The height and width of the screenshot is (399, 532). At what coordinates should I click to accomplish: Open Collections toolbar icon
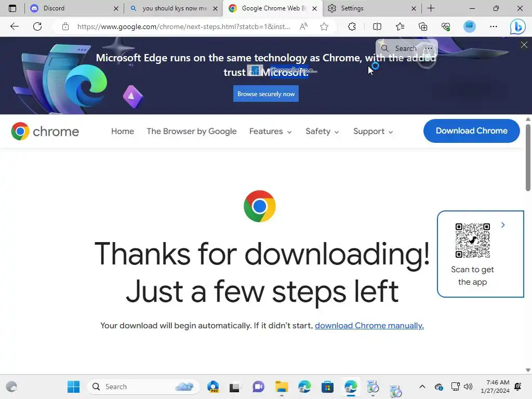click(423, 26)
